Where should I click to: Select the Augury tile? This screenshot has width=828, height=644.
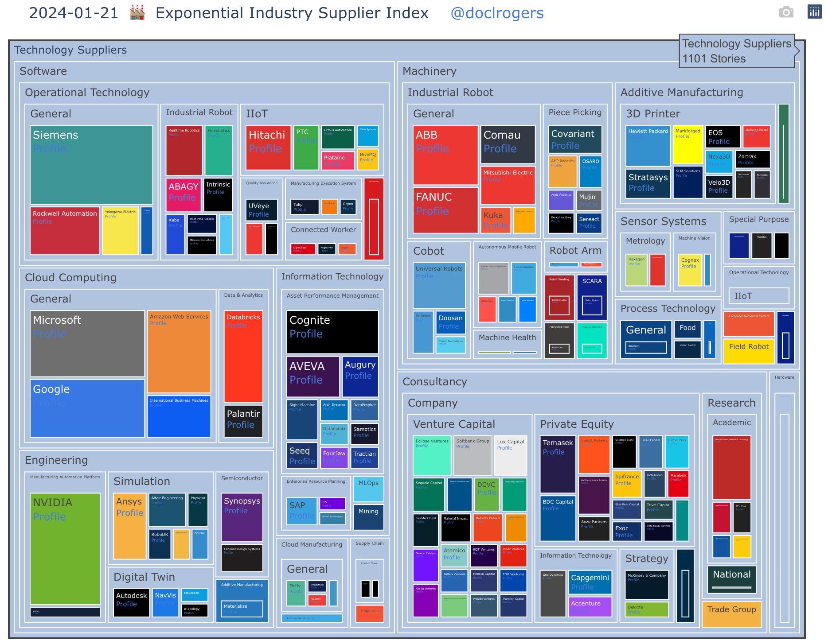click(x=360, y=376)
